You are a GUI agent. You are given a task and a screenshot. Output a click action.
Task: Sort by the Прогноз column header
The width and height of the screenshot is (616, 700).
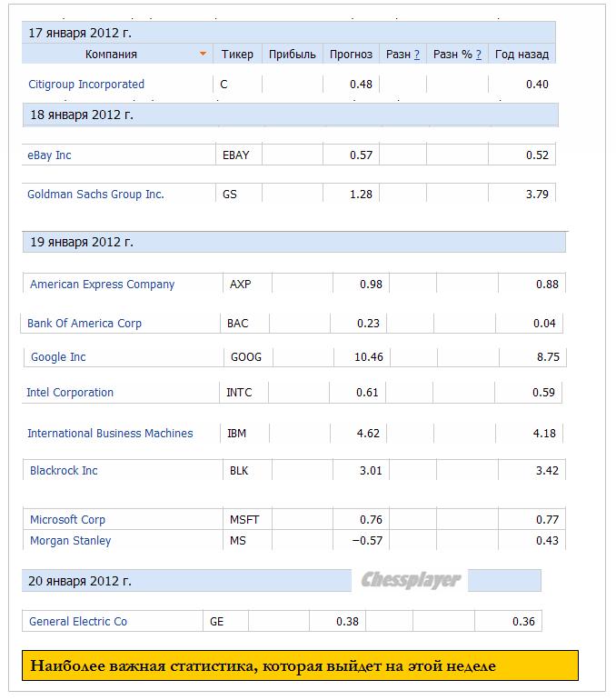click(x=351, y=55)
